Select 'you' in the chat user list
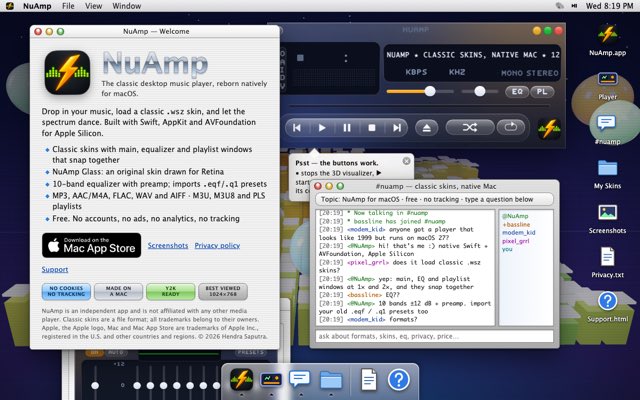This screenshot has width=640, height=400. click(507, 249)
